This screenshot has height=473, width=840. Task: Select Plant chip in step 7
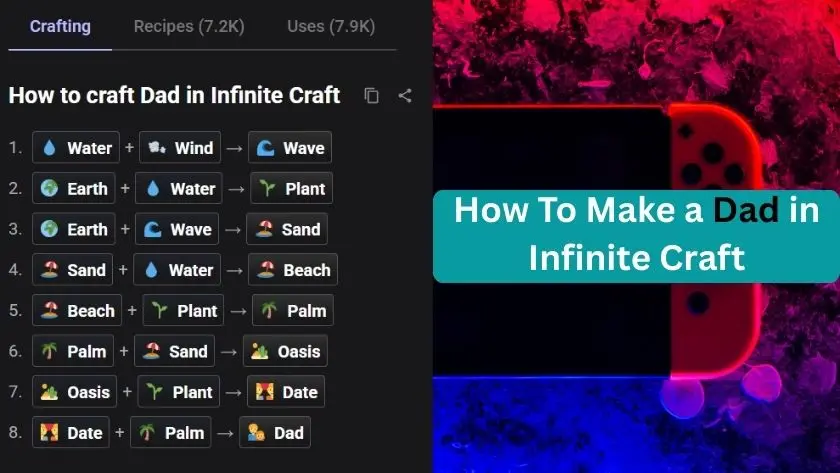coord(179,392)
